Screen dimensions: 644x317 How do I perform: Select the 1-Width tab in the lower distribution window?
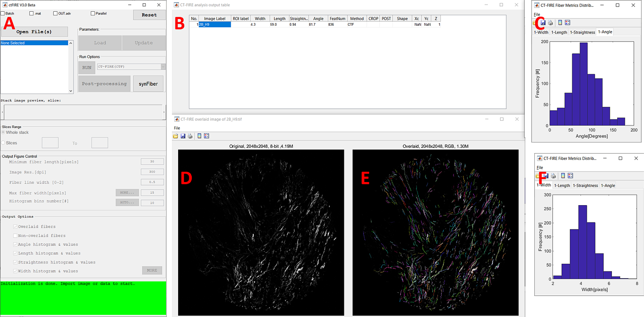544,185
